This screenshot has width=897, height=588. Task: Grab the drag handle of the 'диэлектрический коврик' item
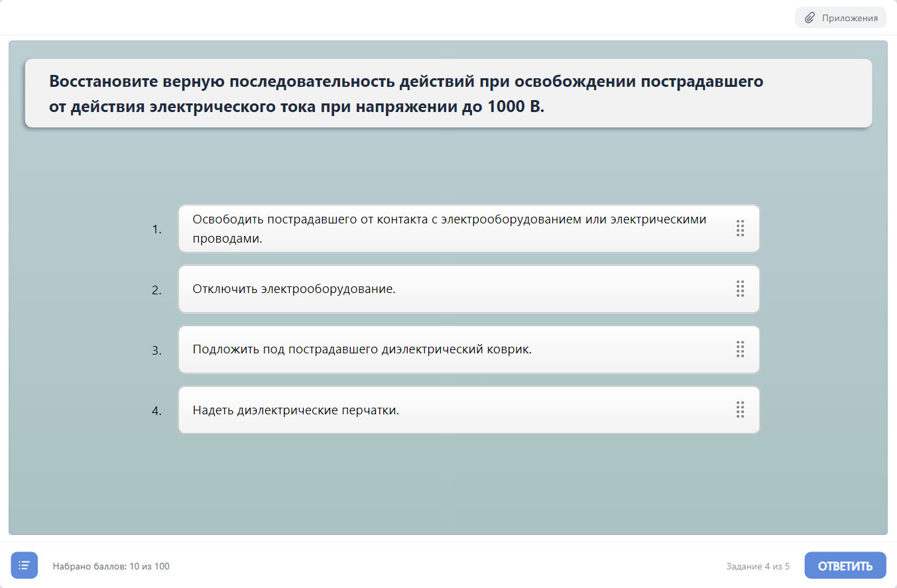click(x=740, y=349)
